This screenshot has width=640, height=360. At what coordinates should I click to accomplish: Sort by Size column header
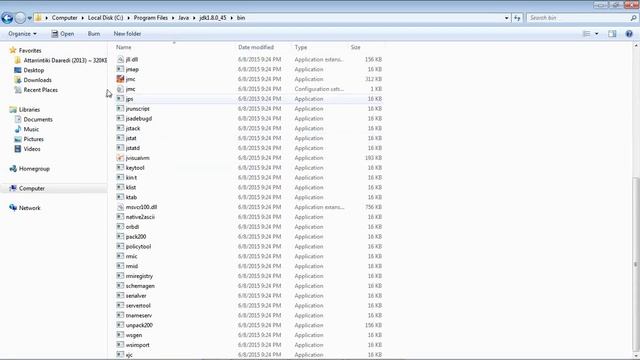(356, 47)
